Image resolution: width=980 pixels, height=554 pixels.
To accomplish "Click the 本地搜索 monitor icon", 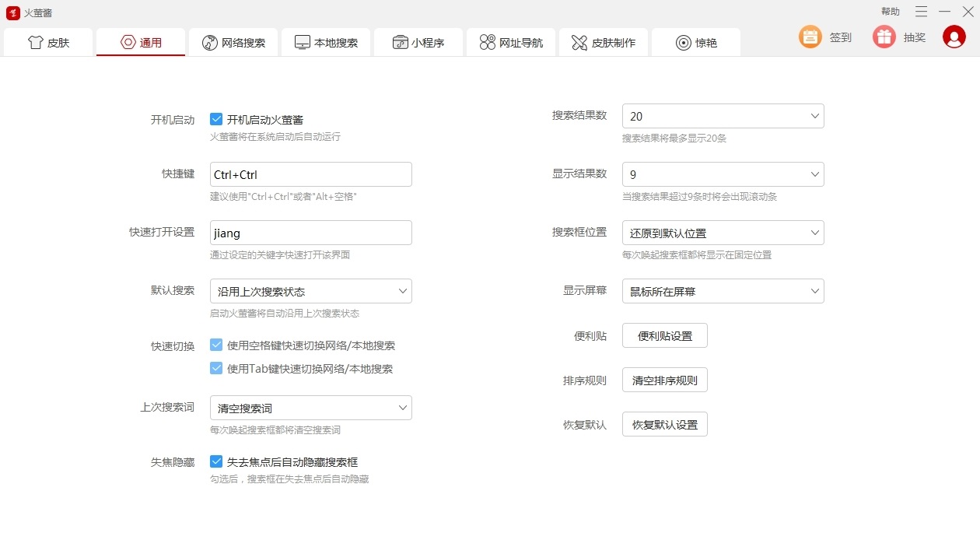I will tap(303, 43).
